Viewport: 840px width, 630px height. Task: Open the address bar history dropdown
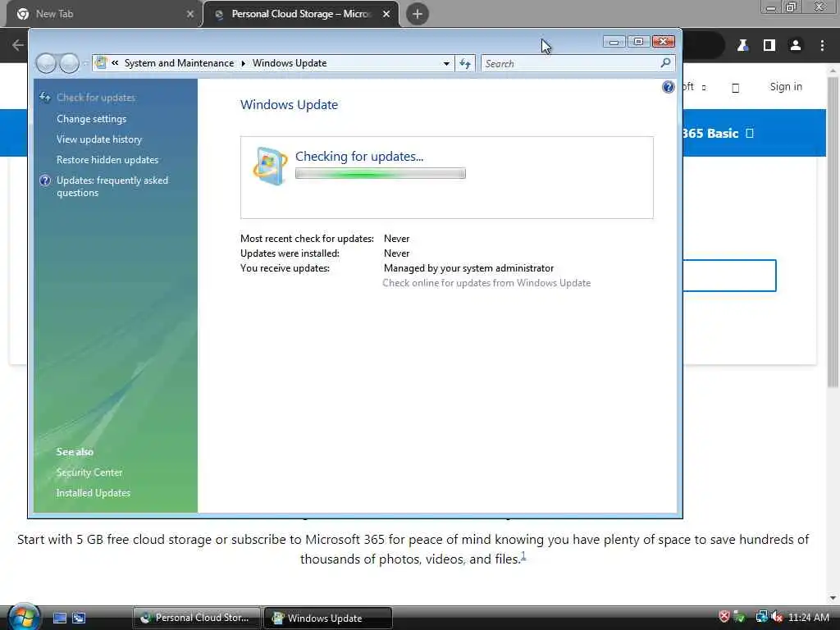click(x=446, y=64)
